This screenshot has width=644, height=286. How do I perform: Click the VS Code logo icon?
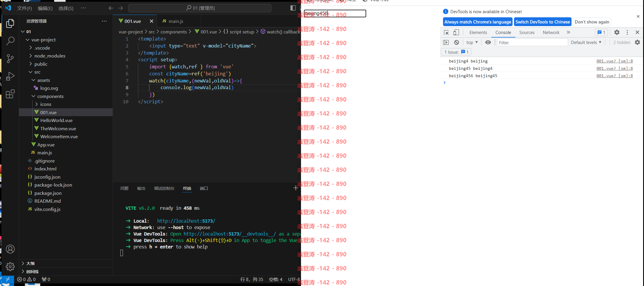[x=8, y=8]
